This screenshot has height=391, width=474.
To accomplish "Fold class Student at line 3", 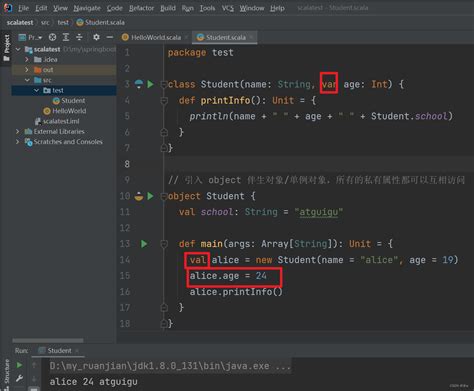I will click(164, 84).
